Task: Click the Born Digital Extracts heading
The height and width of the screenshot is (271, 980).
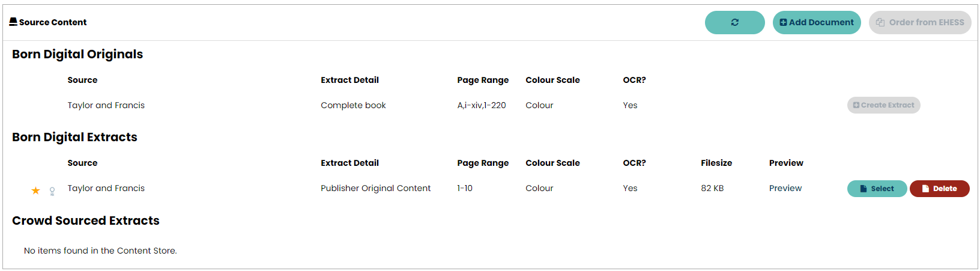Action: click(x=74, y=137)
